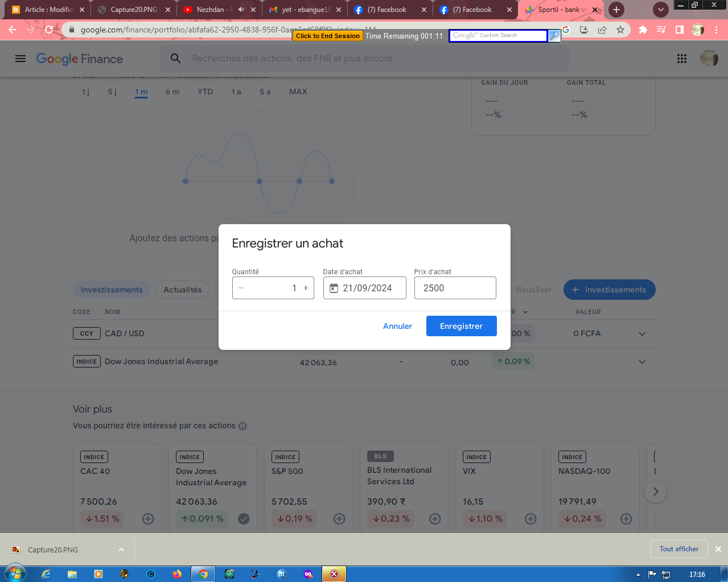This screenshot has width=728, height=582.
Task: Select the 1 j chart range
Action: [x=85, y=92]
